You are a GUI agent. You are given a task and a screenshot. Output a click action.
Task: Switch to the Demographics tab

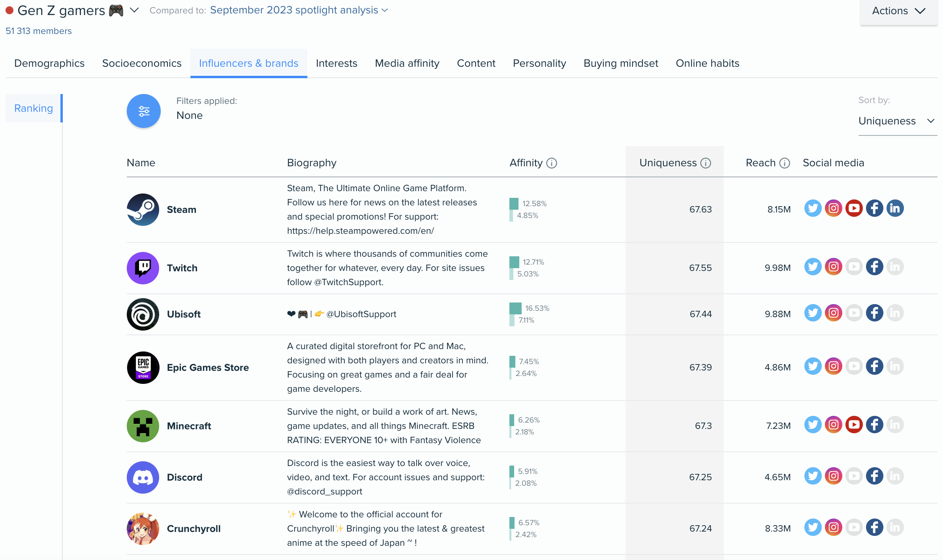(x=49, y=63)
